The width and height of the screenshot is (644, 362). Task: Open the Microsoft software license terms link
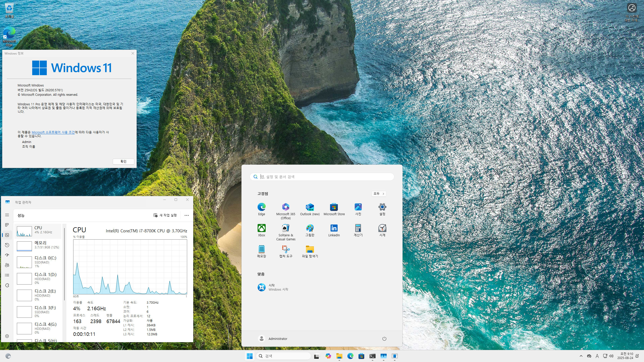(53, 132)
